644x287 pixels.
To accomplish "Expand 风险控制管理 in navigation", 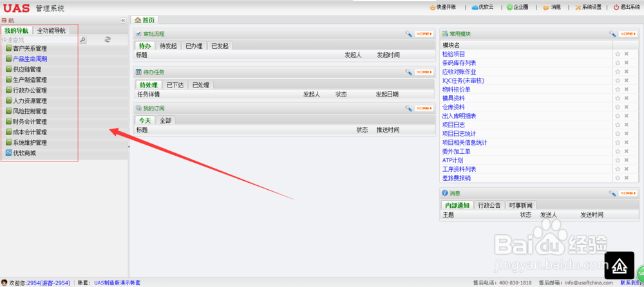I will [30, 111].
